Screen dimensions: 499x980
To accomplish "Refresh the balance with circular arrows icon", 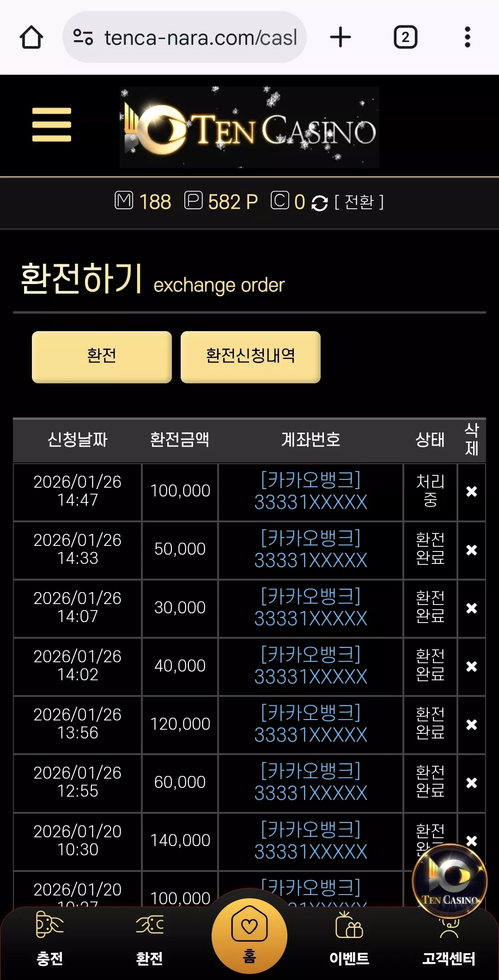I will point(319,203).
